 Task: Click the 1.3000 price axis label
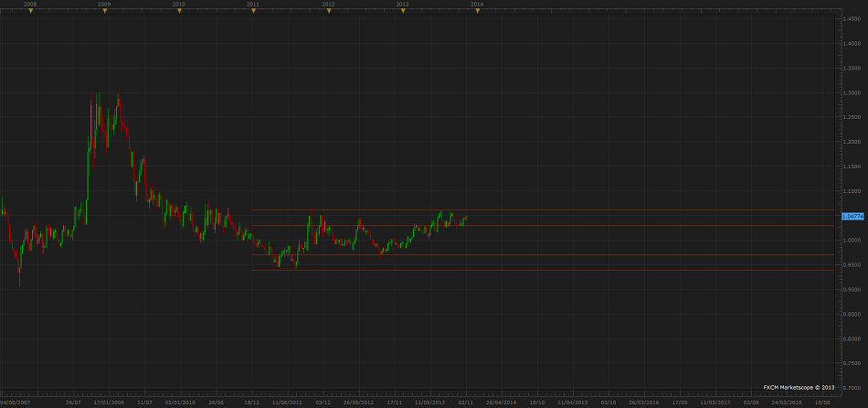852,93
